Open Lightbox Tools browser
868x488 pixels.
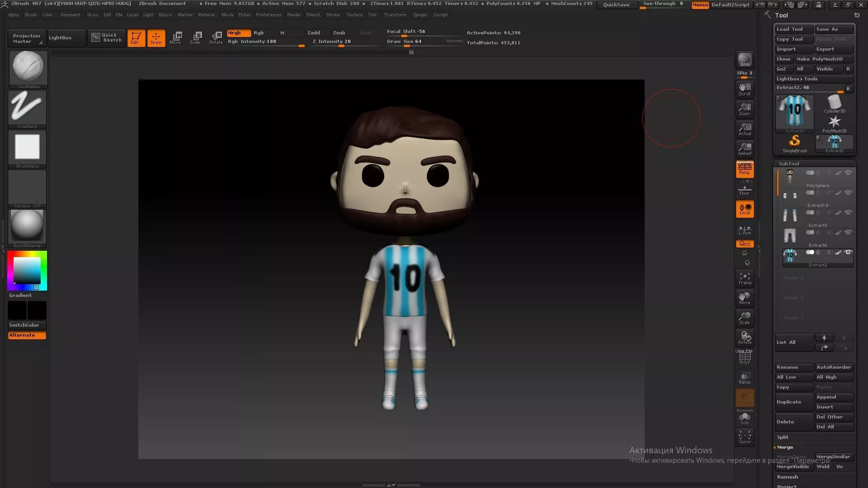click(x=815, y=79)
